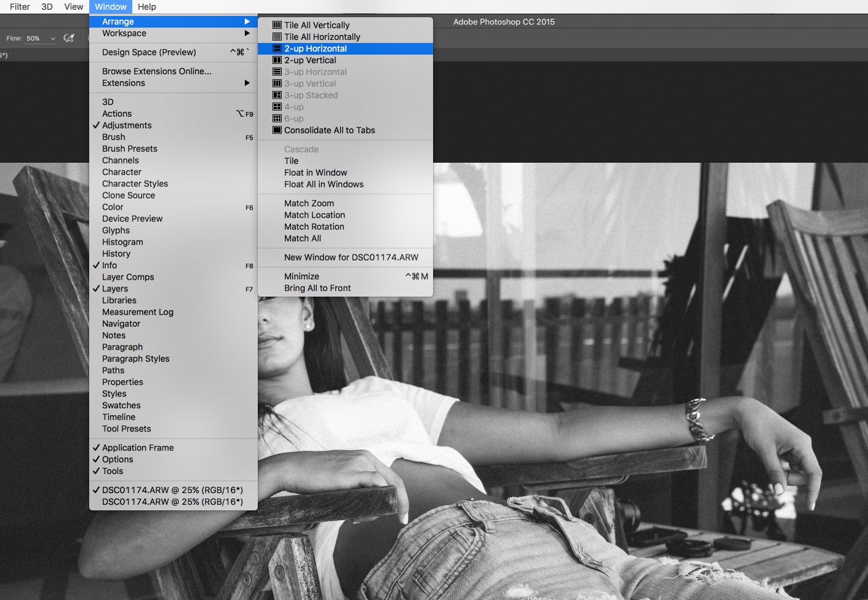Select the 2-up Horizontal arrangement icon

point(277,49)
